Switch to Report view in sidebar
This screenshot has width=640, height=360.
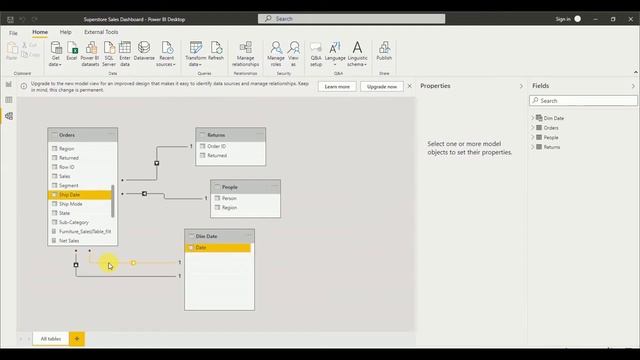(x=9, y=84)
